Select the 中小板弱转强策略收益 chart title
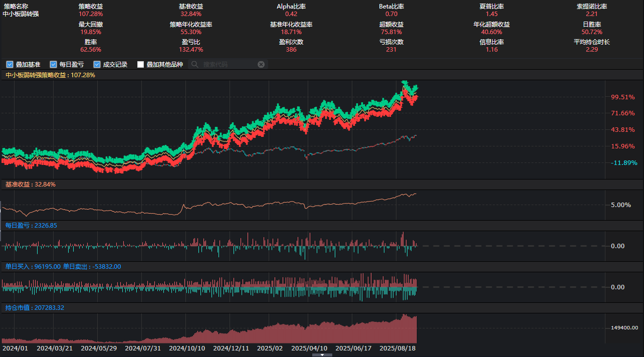Viewport: 644px width, 357px height. (x=50, y=75)
